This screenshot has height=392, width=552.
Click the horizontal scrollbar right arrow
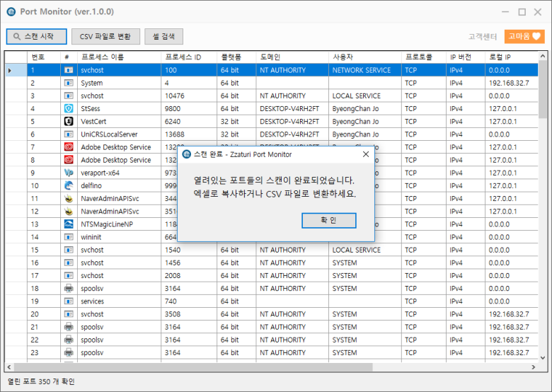(x=534, y=367)
